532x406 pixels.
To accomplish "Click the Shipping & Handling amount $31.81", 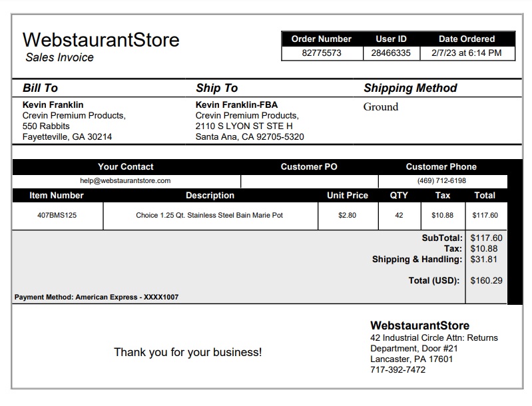I will point(484,260).
